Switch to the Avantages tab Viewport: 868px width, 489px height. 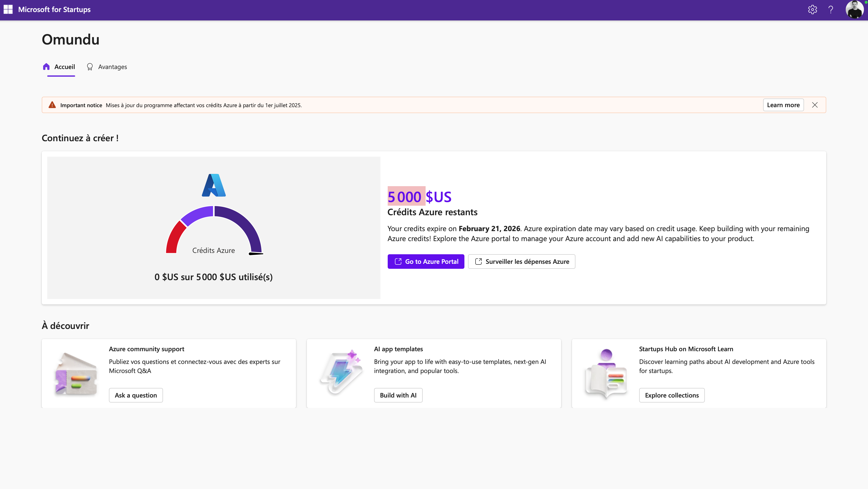(107, 67)
